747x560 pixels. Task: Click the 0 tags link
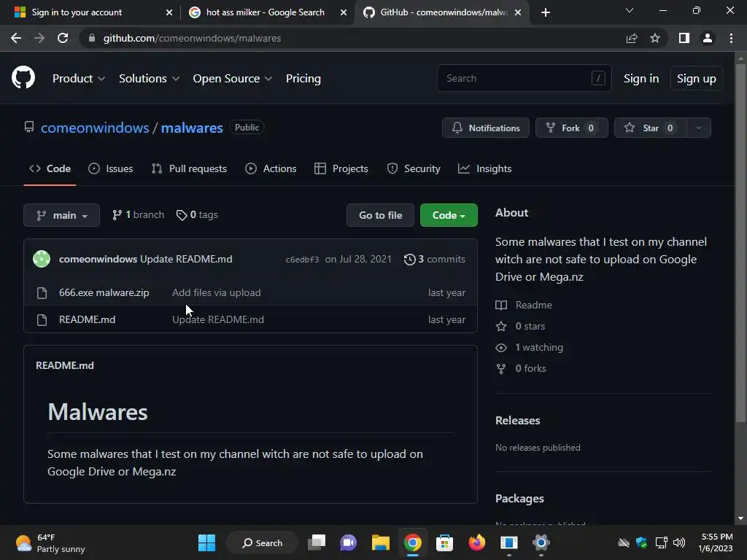[197, 215]
